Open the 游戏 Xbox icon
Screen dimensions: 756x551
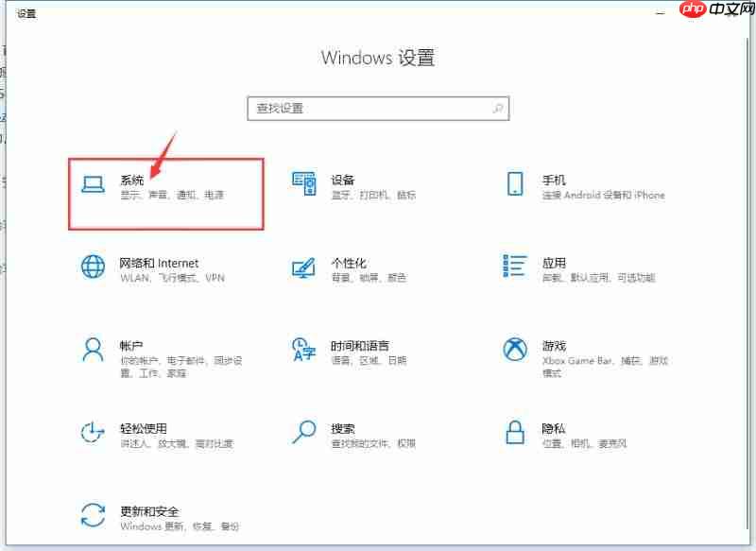pyautogui.click(x=515, y=349)
